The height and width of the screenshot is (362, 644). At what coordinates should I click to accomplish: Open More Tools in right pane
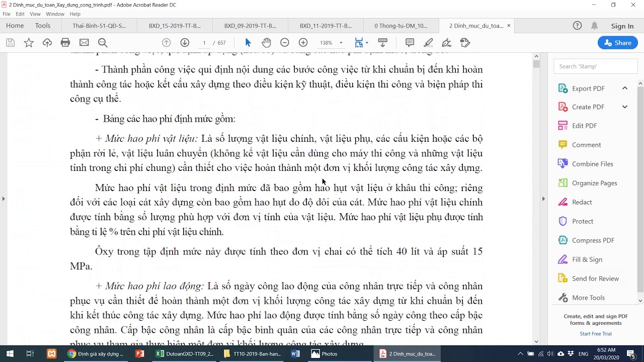(588, 298)
